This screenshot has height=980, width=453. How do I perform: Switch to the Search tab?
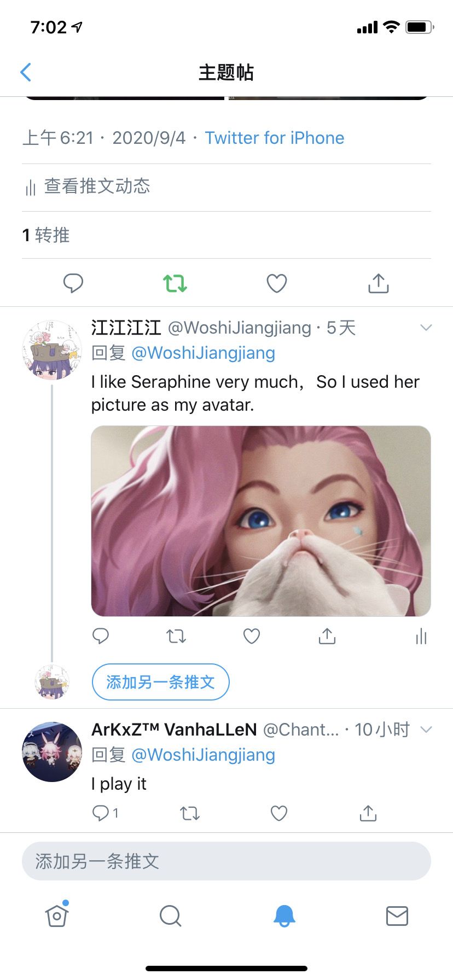coord(170,915)
